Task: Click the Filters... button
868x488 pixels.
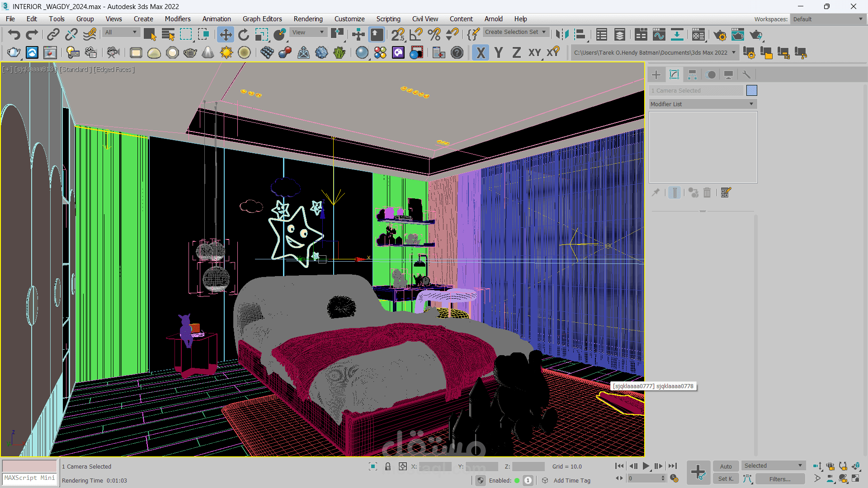Action: [780, 479]
